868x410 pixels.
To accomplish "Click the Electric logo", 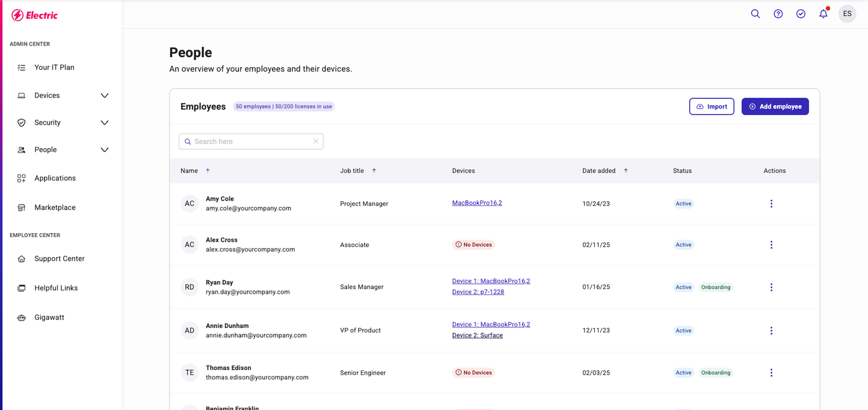I will [x=35, y=14].
